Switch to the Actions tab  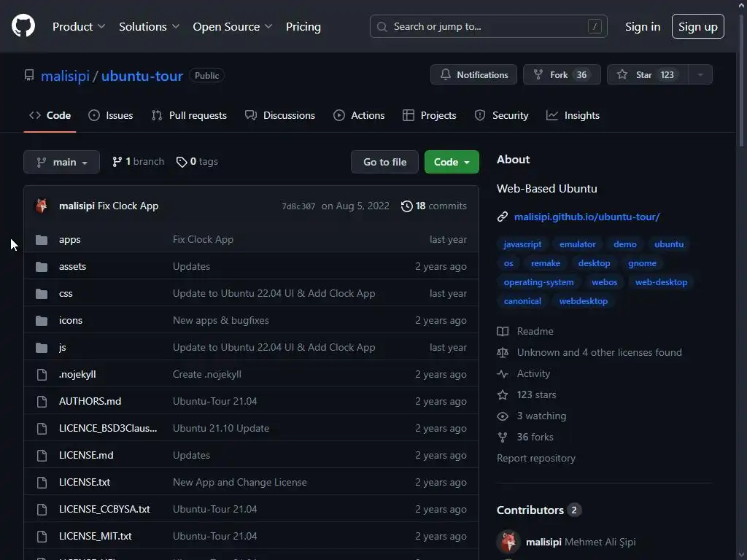[359, 115]
